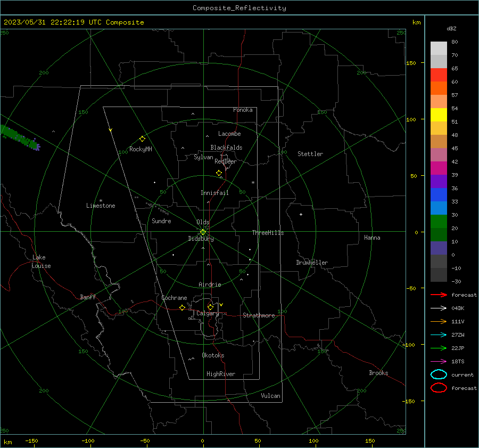Pick the red swatch between 65 and 60
The image size is (479, 448).
439,75
